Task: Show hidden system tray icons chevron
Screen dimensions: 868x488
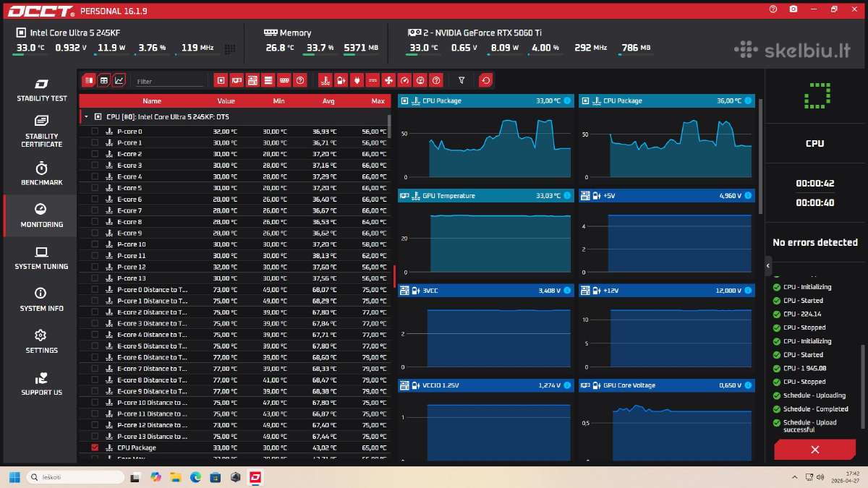Action: (795, 477)
